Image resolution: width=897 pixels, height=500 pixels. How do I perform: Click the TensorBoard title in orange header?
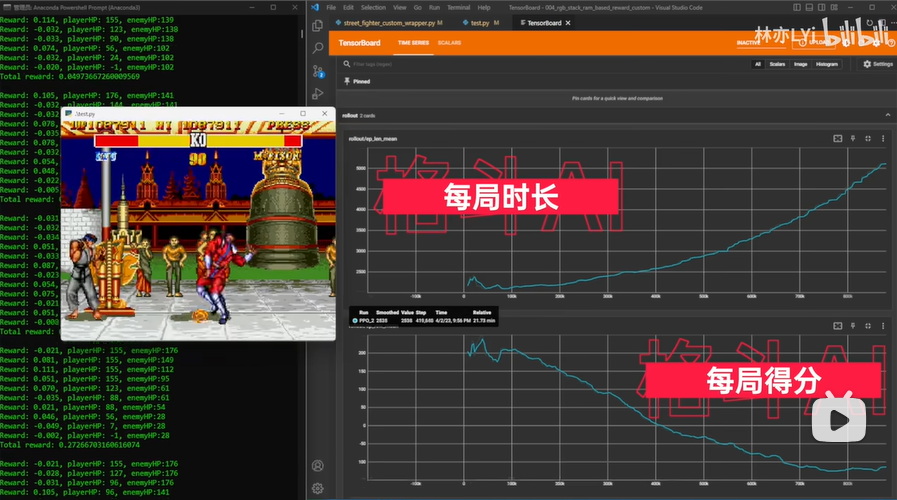359,43
